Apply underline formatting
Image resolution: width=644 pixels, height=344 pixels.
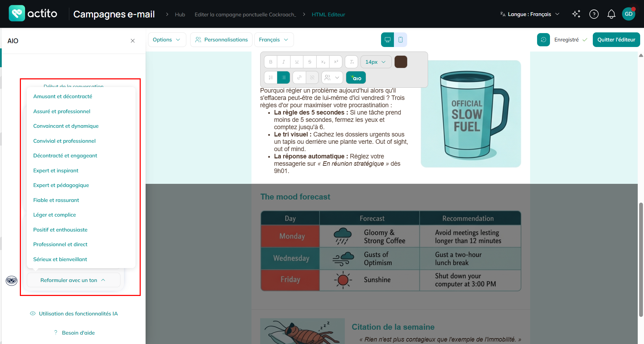point(297,62)
